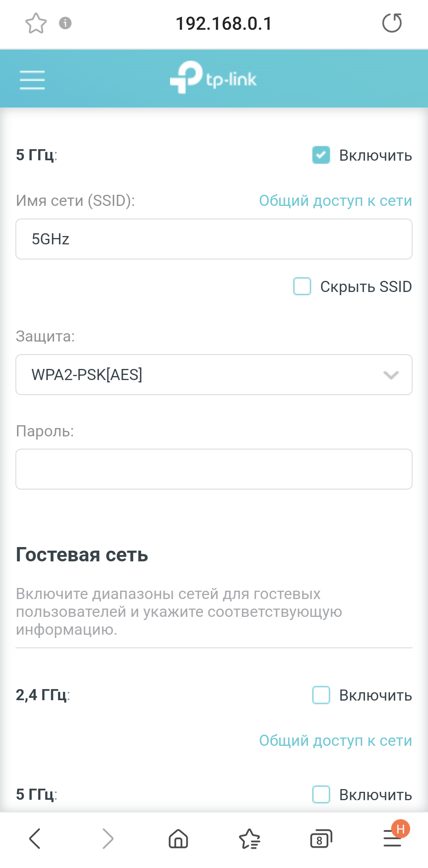Go back with browser back arrow

click(x=35, y=839)
